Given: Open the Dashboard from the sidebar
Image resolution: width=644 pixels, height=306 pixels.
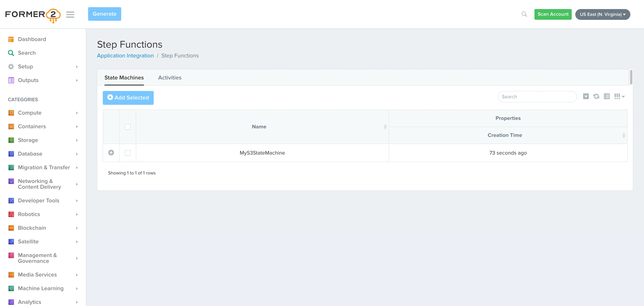Looking at the screenshot, I should click(x=32, y=39).
